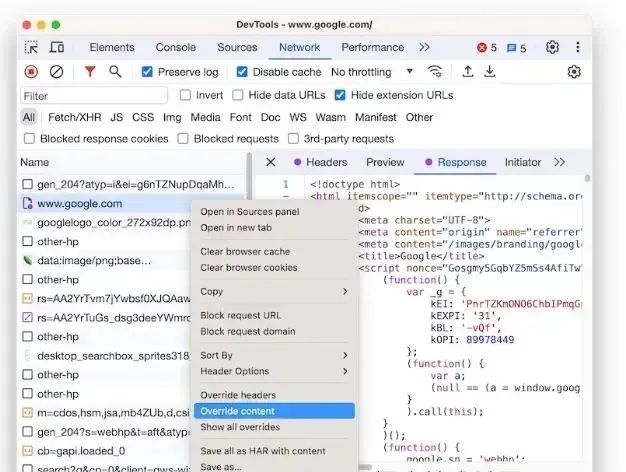626x472 pixels.
Task: Toggle Preserve log checkbox
Action: [147, 72]
